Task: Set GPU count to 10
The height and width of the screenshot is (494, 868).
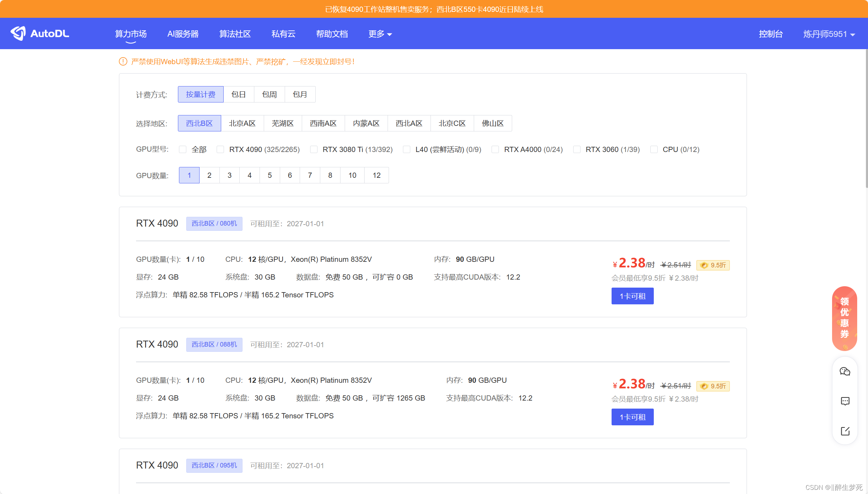Action: [x=352, y=175]
